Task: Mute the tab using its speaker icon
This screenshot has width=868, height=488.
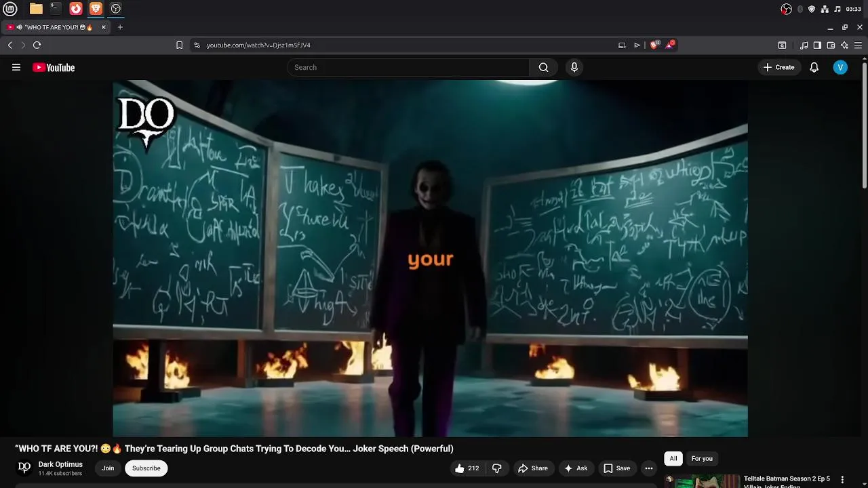Action: pos(20,27)
